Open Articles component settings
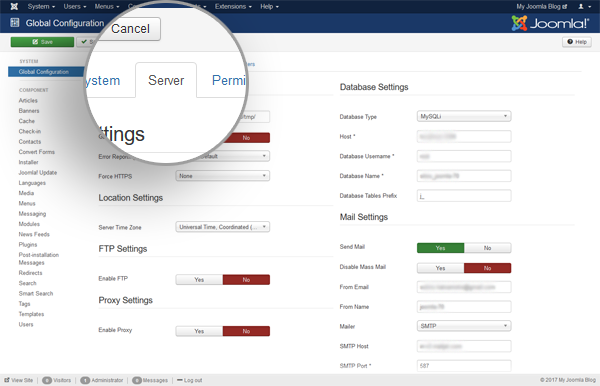 point(28,100)
